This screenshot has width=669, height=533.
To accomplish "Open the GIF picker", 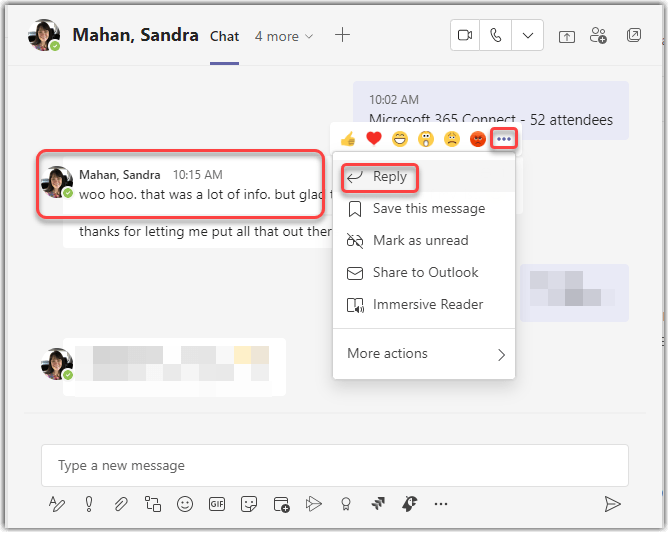I will point(217,504).
